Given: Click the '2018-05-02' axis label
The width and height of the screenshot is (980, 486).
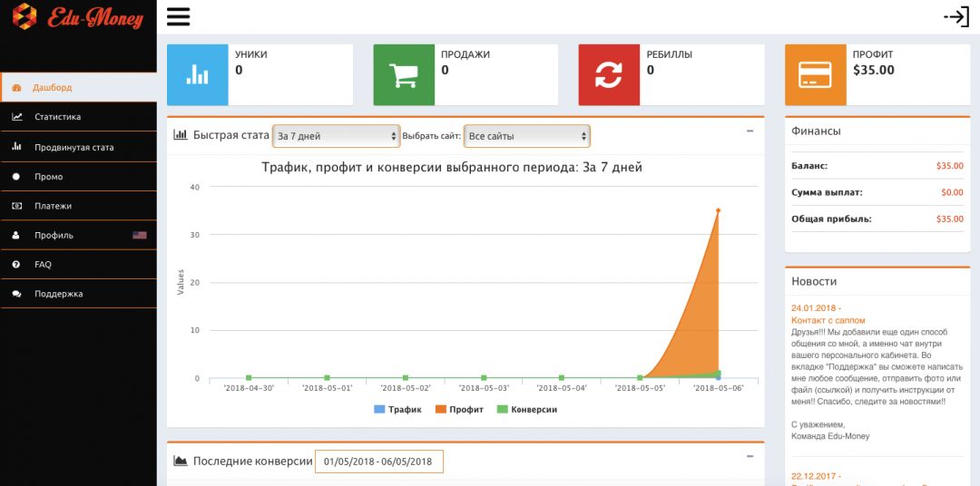Looking at the screenshot, I should click(406, 389).
